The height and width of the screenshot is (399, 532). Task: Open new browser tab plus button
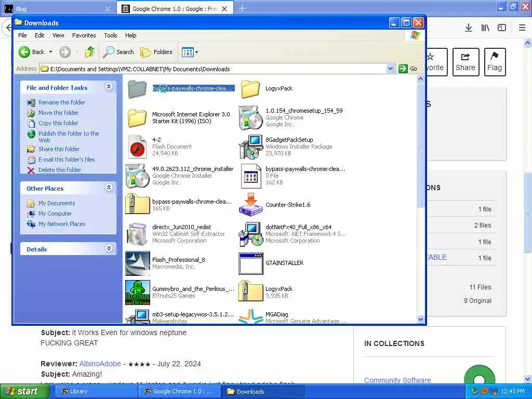242,8
